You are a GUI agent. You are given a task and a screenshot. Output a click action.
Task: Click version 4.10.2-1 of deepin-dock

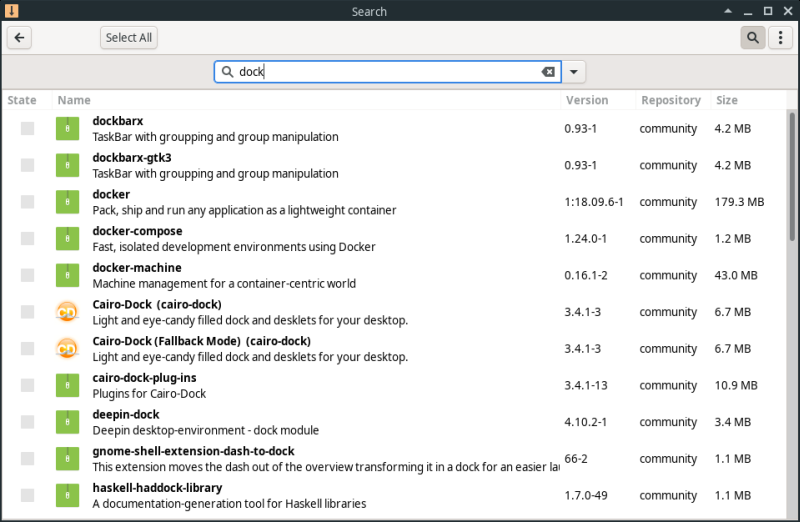coord(586,422)
